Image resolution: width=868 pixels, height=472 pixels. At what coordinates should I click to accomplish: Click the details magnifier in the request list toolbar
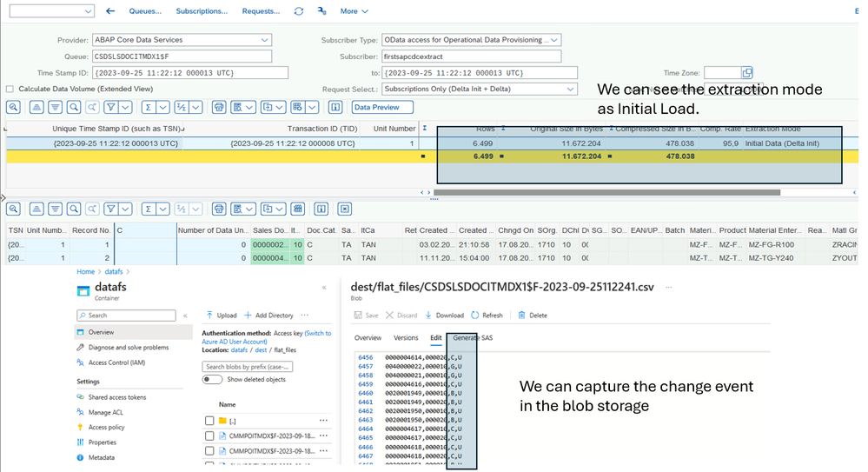coord(13,108)
